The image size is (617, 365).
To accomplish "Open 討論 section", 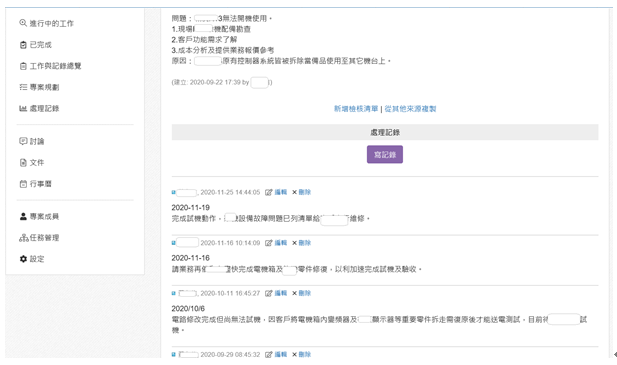I will [x=32, y=141].
